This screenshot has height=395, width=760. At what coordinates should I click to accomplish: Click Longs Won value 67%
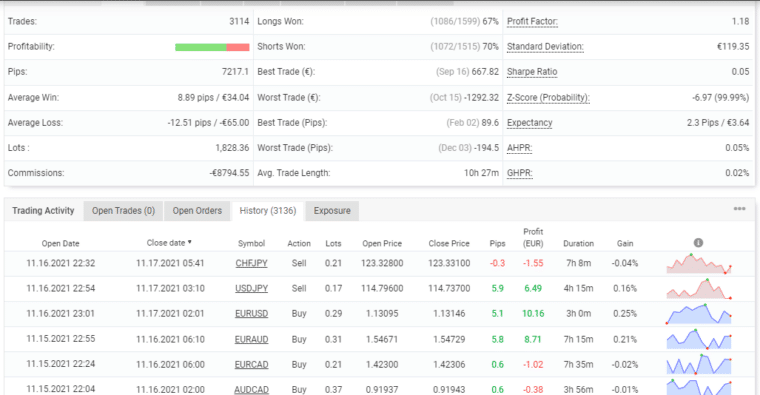(x=491, y=21)
